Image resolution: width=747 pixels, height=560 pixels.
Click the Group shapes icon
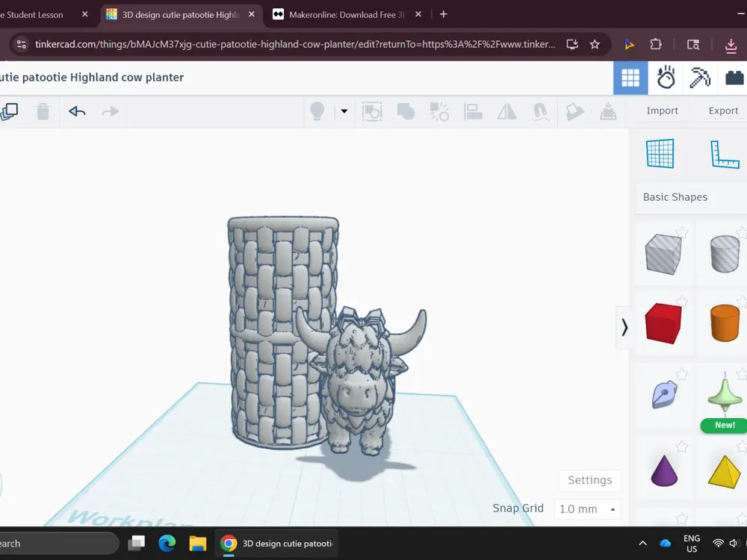tap(406, 111)
